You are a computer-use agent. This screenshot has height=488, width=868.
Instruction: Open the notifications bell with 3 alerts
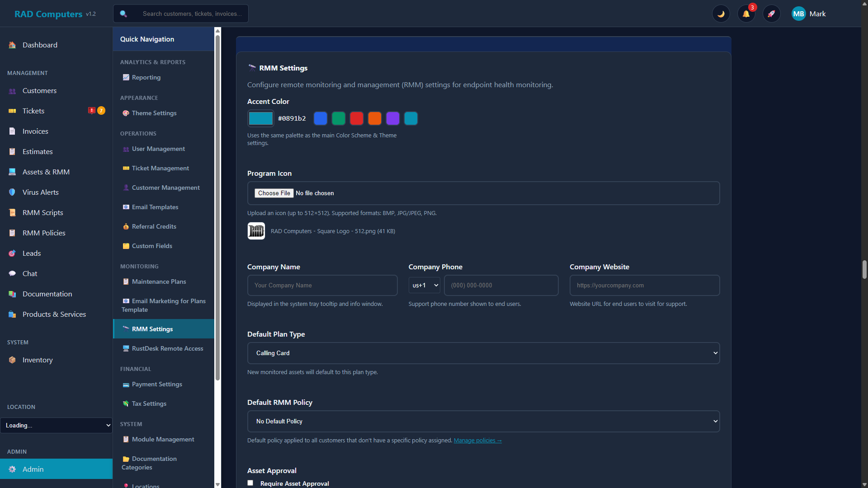tap(746, 14)
